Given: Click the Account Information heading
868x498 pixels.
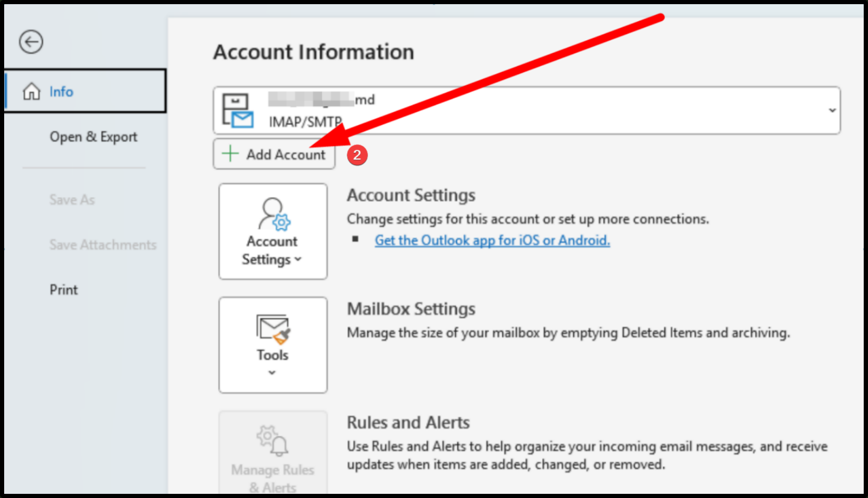Looking at the screenshot, I should 314,52.
